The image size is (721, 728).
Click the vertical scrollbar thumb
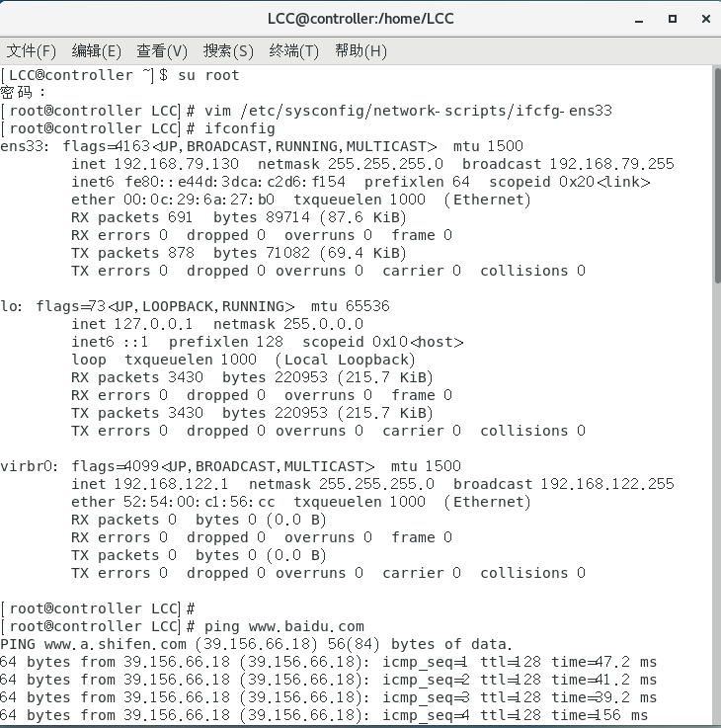click(x=717, y=176)
